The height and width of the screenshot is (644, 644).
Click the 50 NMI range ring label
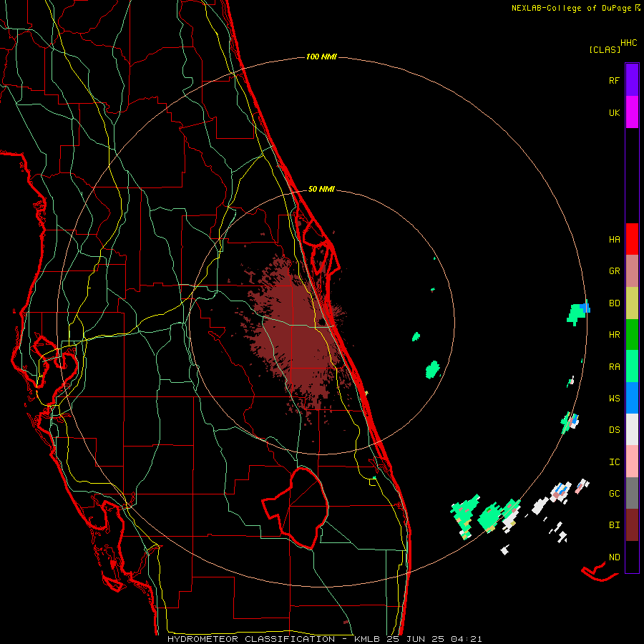coord(321,190)
